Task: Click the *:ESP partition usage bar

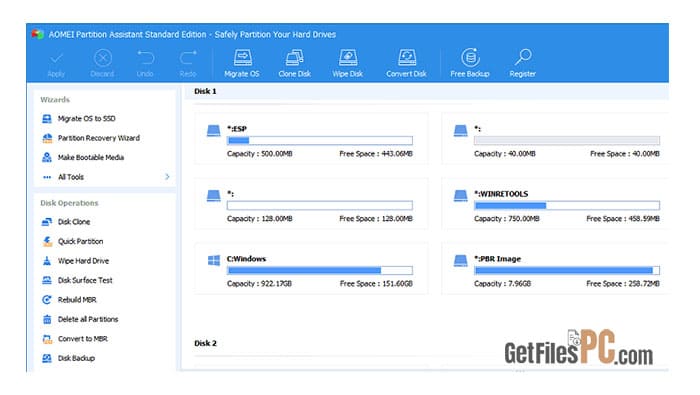Action: point(320,141)
